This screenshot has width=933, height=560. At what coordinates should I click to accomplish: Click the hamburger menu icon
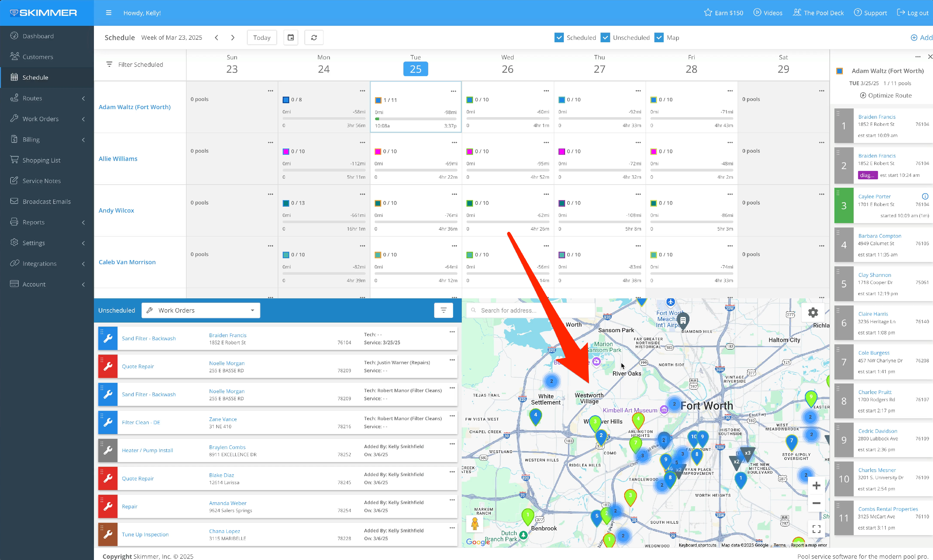[109, 13]
